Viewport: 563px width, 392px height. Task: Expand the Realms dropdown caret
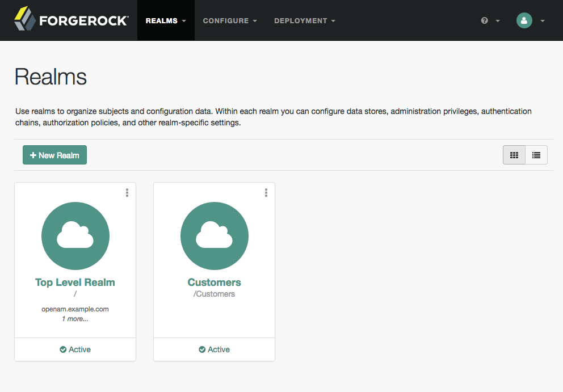tap(184, 21)
